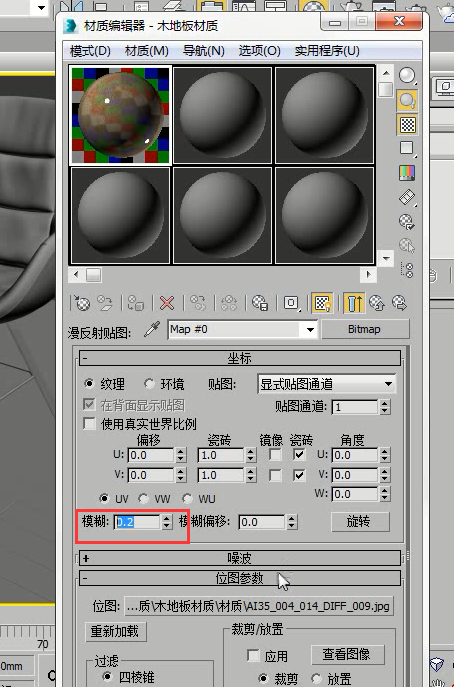Screen dimensions: 454x687
Task: Open the Material Editor Options icon
Action: (x=407, y=221)
